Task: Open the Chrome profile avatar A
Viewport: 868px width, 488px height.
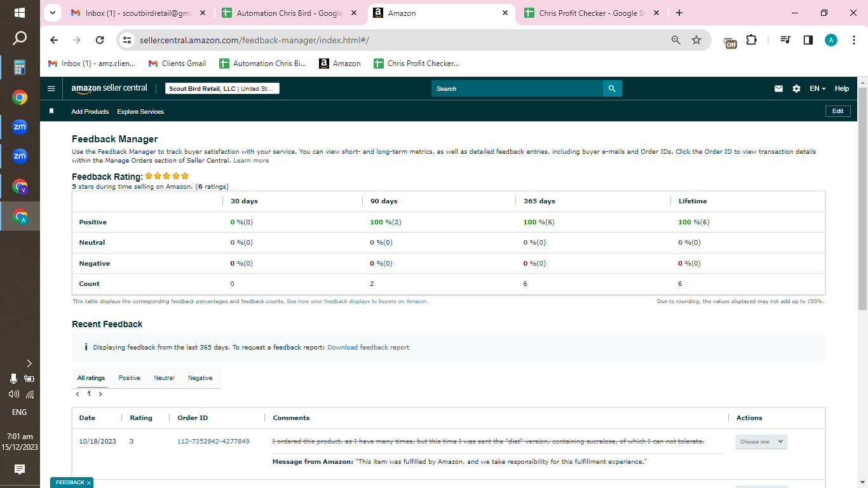Action: [831, 40]
